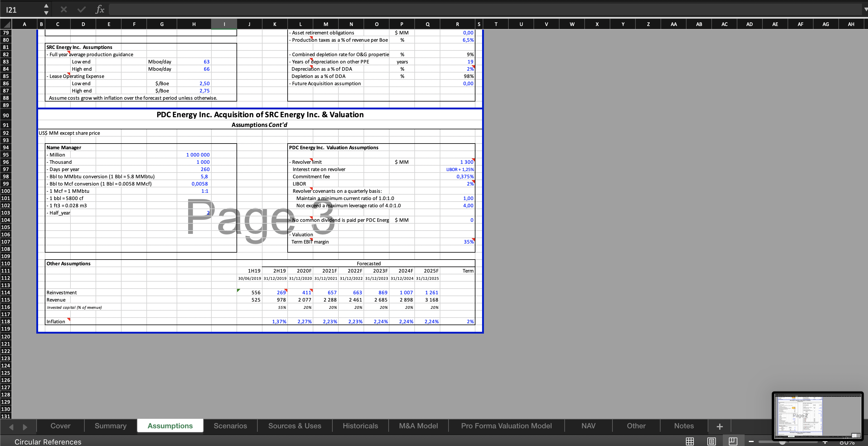The width and height of the screenshot is (868, 446).
Task: Click the PDC Energy acquisition title cell
Action: pos(260,115)
